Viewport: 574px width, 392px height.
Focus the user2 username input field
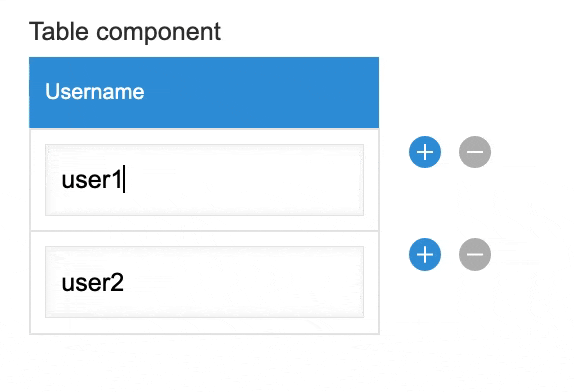click(x=204, y=282)
